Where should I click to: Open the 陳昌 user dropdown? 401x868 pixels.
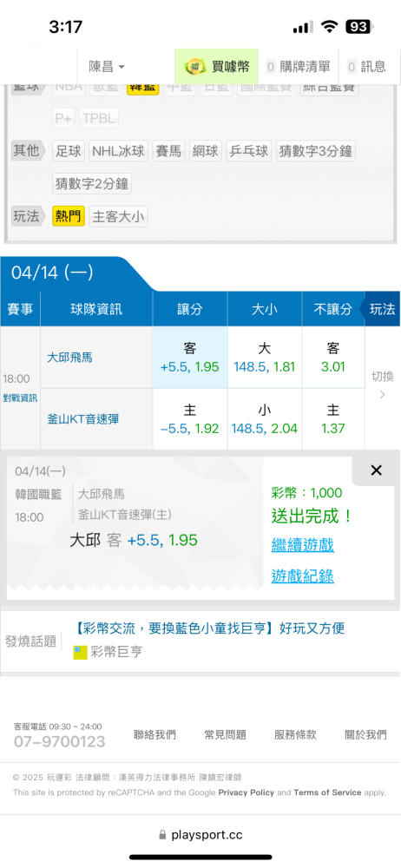tap(107, 67)
